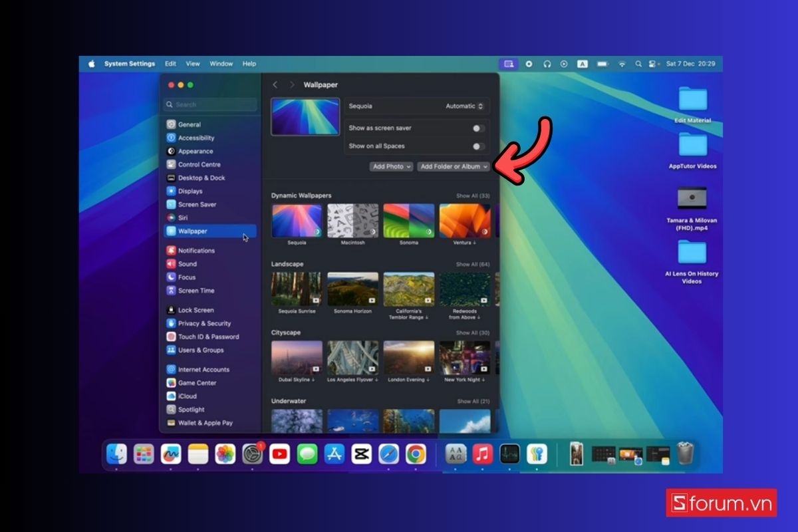Viewport: 798px width, 532px height.
Task: Open the Automatic appearance dropdown for Sequoia
Action: pos(464,106)
